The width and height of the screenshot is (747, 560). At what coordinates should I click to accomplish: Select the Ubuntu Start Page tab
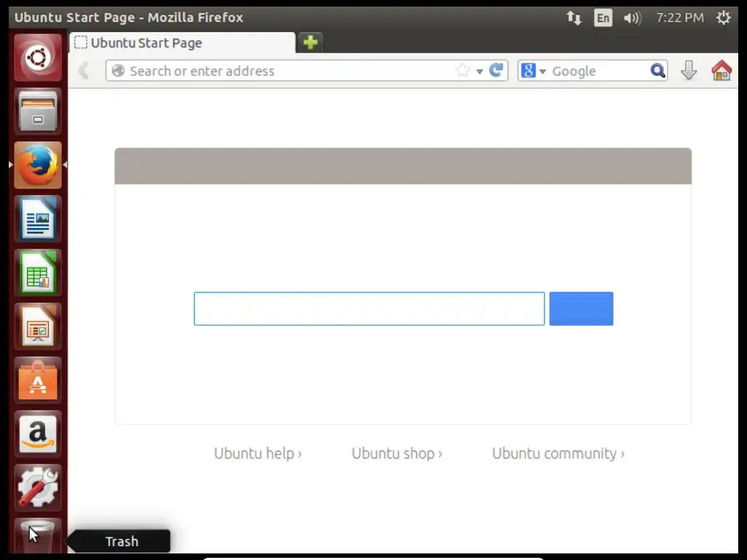(x=182, y=43)
